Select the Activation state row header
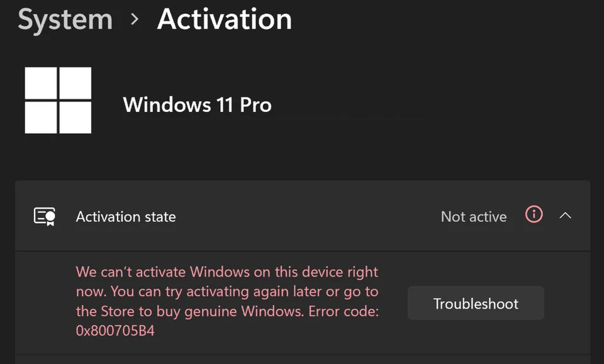Viewport: 604px width, 364px height. 125,216
